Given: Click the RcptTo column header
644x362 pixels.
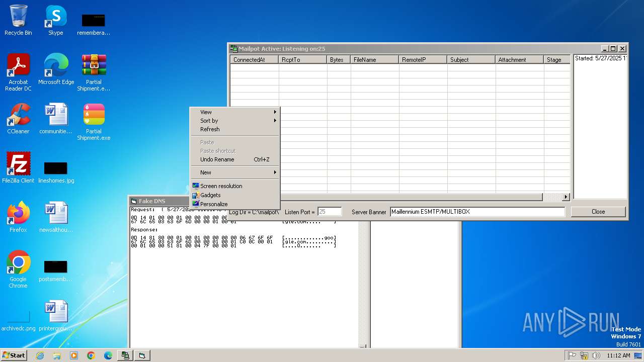Looking at the screenshot, I should (x=302, y=59).
